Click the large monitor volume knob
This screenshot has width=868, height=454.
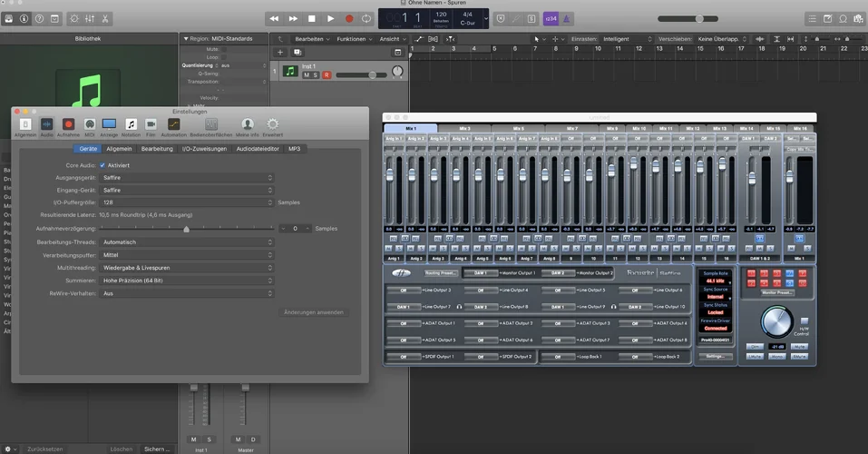[776, 322]
